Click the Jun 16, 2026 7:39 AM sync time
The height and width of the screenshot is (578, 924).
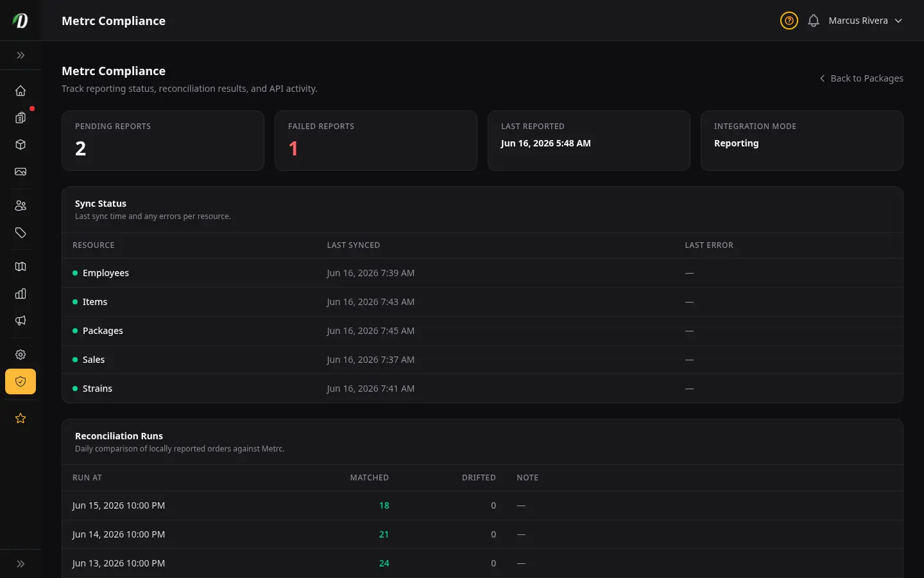pyautogui.click(x=370, y=273)
